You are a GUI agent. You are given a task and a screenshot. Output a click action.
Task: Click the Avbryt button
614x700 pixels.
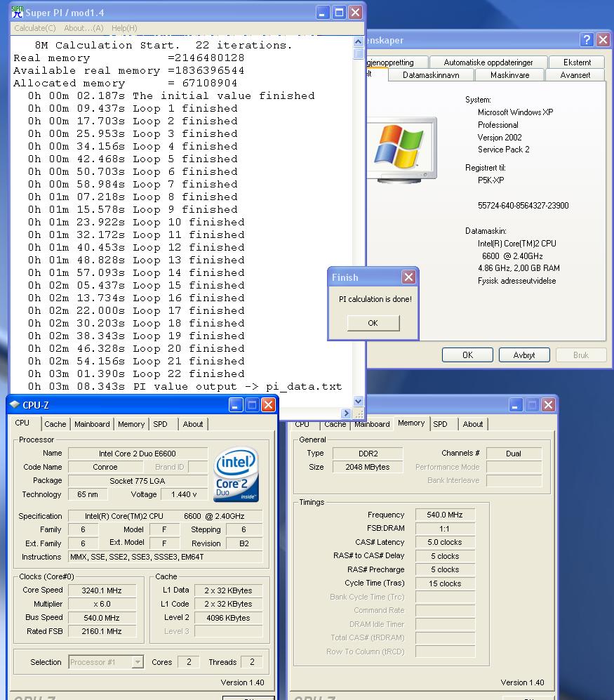pos(524,355)
